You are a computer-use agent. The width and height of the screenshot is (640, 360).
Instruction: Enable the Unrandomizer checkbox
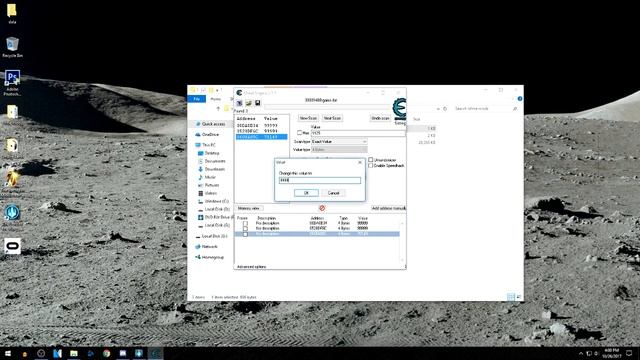pyautogui.click(x=371, y=160)
